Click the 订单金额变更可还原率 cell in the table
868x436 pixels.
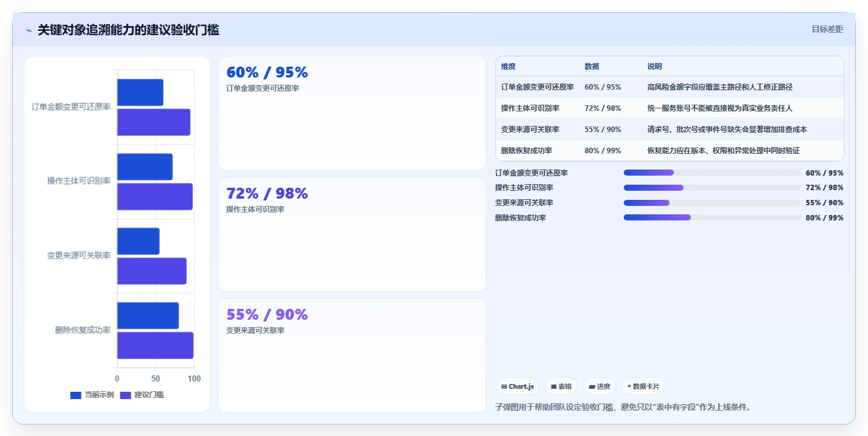(538, 87)
